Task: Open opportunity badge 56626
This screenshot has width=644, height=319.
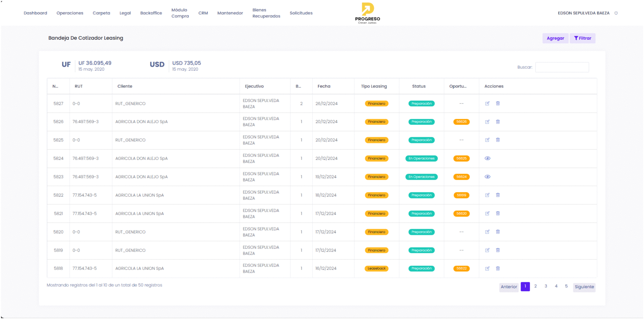Action: [x=461, y=122]
